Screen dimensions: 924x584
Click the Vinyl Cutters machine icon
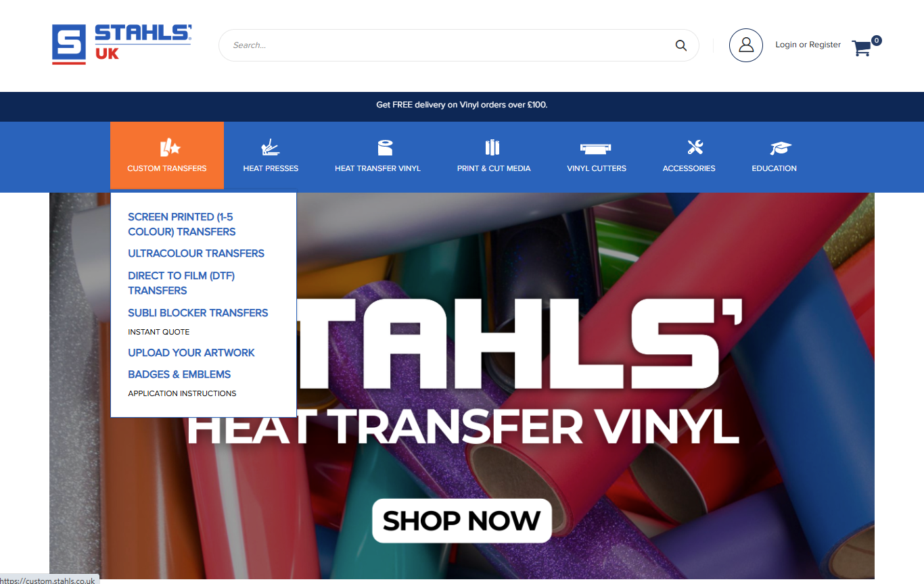[x=596, y=147]
